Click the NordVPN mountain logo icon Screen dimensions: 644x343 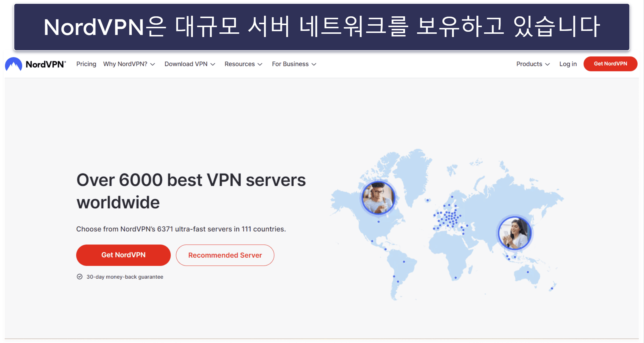14,64
